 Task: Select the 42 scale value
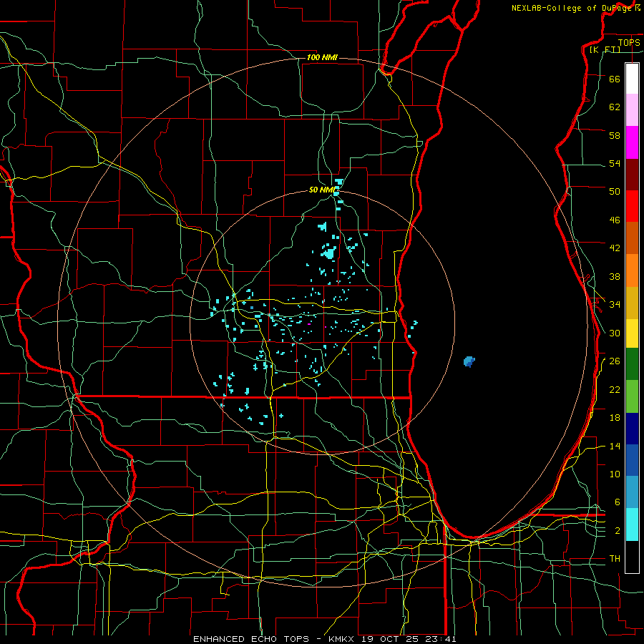[x=615, y=248]
